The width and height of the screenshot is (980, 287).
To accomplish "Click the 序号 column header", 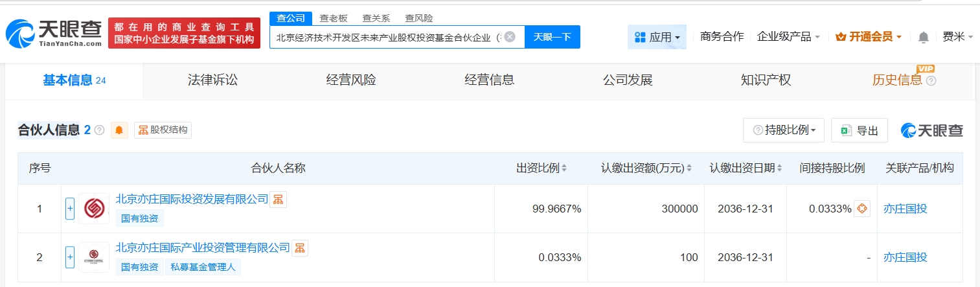I will (40, 168).
